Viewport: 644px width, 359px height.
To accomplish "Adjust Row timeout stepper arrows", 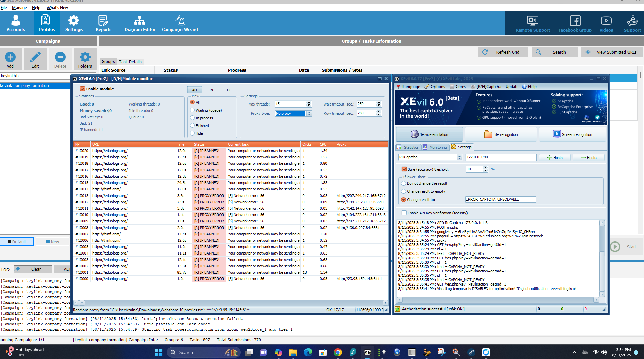I will 379,113.
